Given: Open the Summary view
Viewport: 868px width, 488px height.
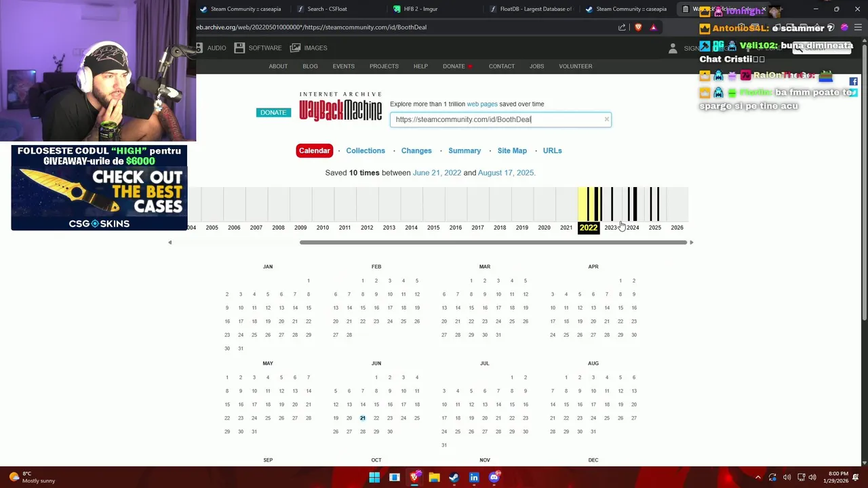Looking at the screenshot, I should [x=465, y=150].
